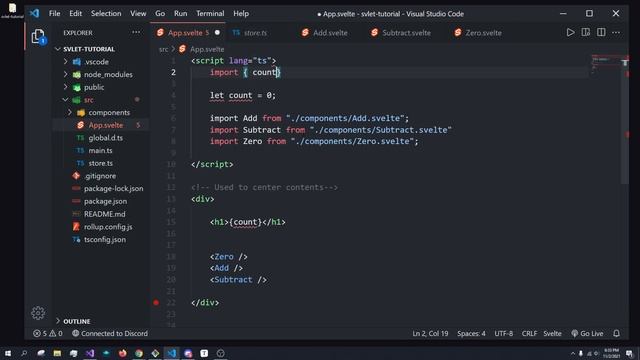Split the editor right
Screen dimensions: 640x360
601,32
